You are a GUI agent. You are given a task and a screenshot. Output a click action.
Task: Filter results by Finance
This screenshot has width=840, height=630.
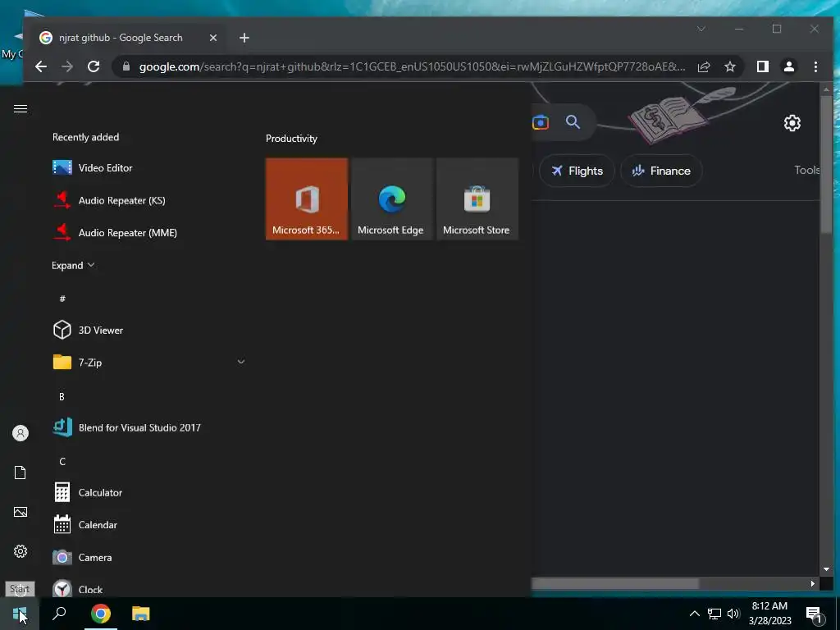661,171
